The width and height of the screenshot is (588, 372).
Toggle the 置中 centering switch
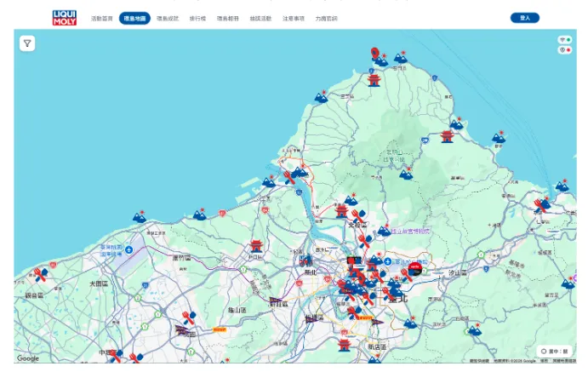click(554, 352)
